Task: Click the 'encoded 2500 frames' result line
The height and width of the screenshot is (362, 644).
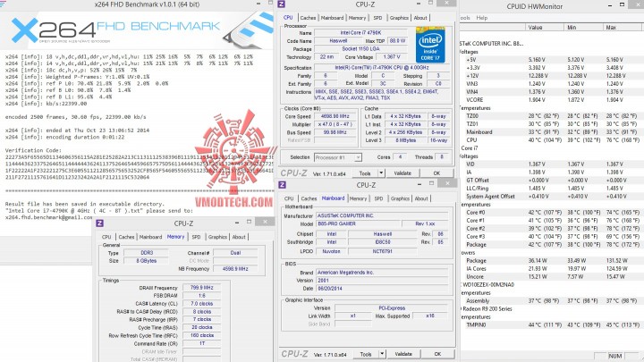Action: tap(75, 117)
